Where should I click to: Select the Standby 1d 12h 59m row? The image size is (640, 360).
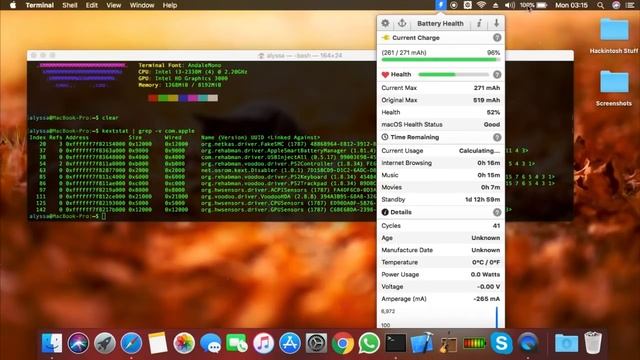(x=440, y=200)
